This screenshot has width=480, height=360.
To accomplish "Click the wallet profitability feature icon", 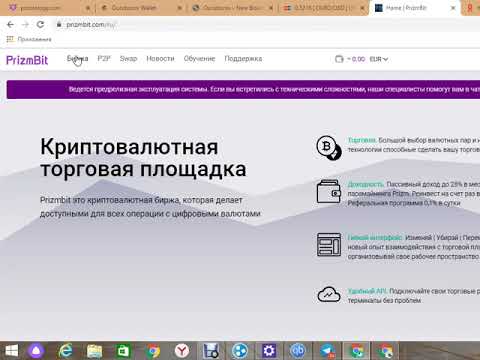I will tap(329, 191).
